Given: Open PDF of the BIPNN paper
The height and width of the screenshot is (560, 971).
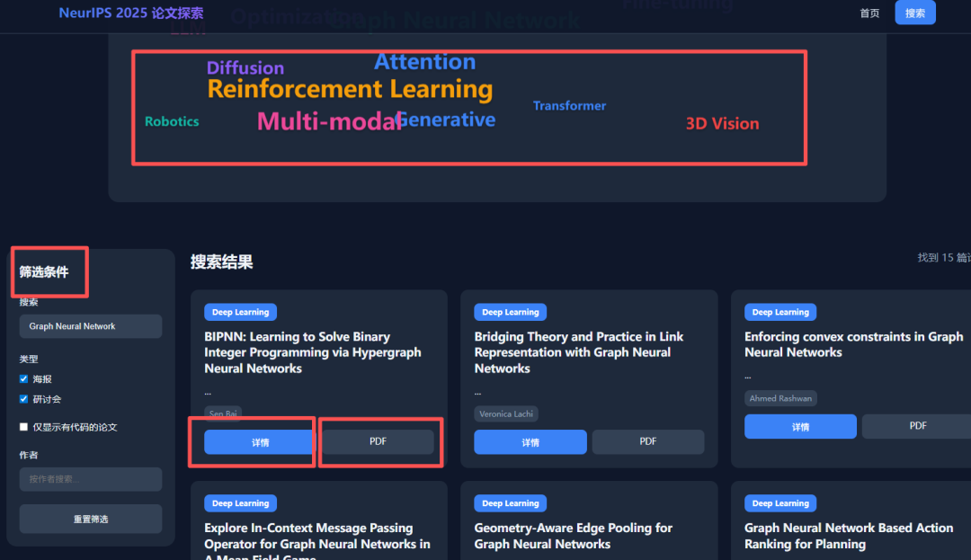Looking at the screenshot, I should (x=378, y=441).
